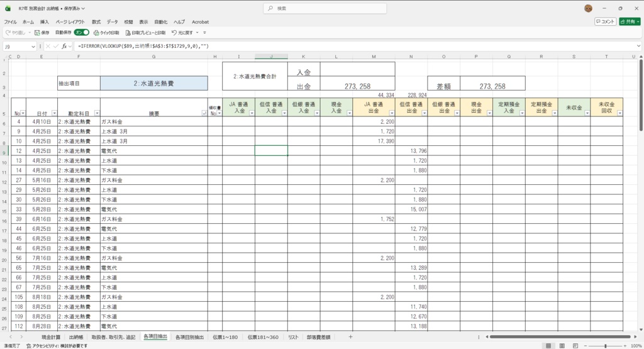Select the cell with value 17,390
This screenshot has height=349, width=644.
(x=374, y=141)
